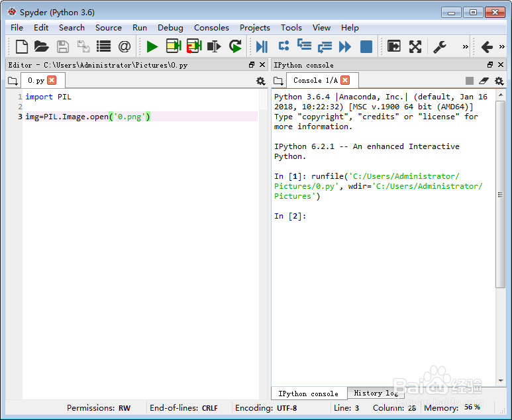Image resolution: width=512 pixels, height=420 pixels.
Task: Step into function debug icon
Action: tap(304, 45)
